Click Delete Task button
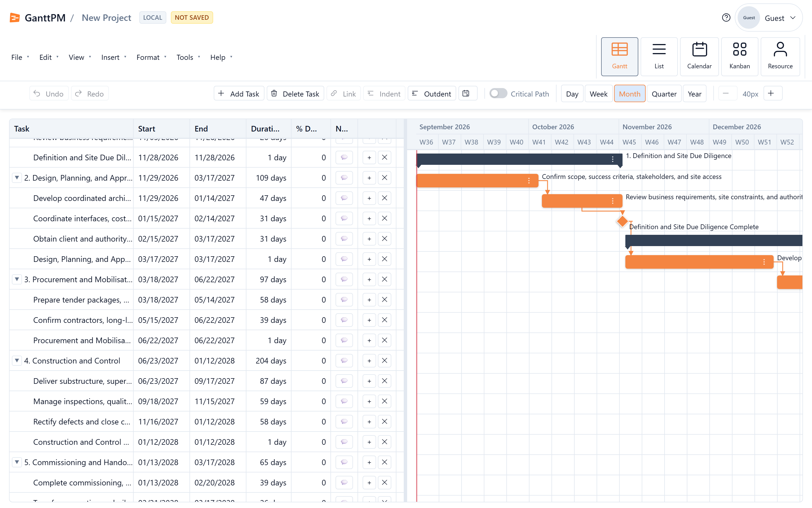Screen dimensions: 812x508 tap(295, 93)
